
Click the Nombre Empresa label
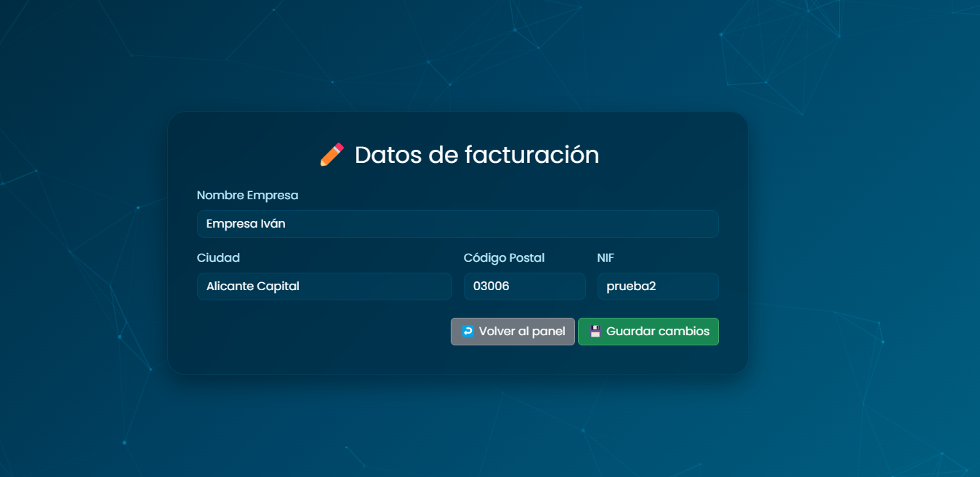click(247, 196)
